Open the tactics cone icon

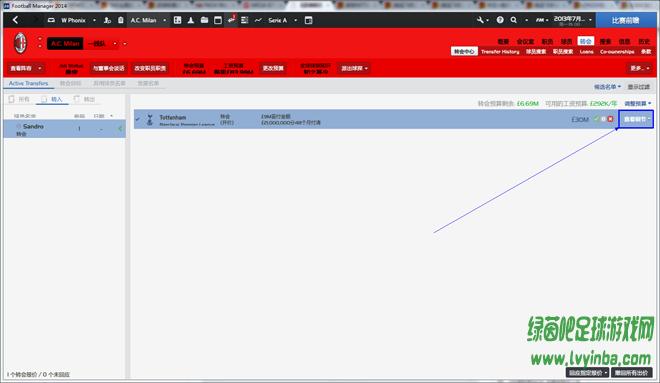(x=191, y=20)
